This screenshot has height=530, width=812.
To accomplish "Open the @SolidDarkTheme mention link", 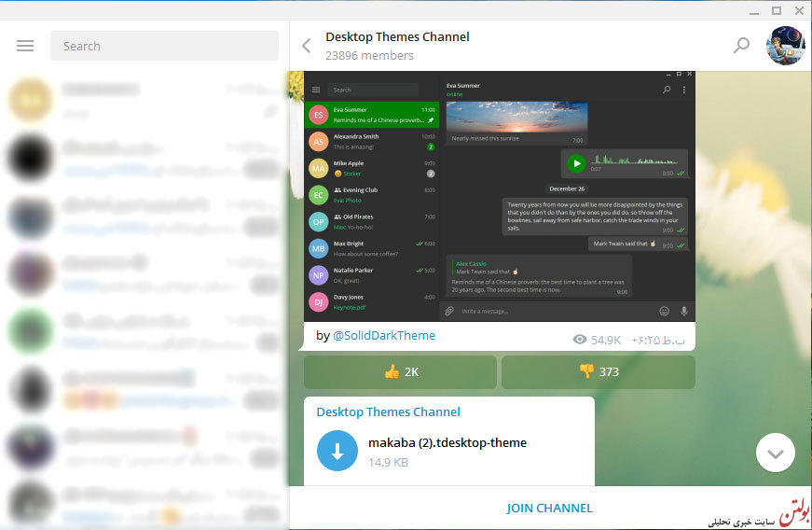I will coord(384,335).
